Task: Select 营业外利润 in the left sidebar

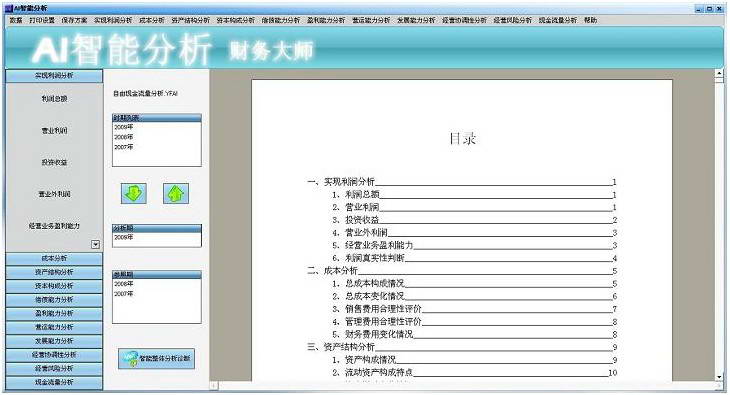Action: tap(54, 194)
